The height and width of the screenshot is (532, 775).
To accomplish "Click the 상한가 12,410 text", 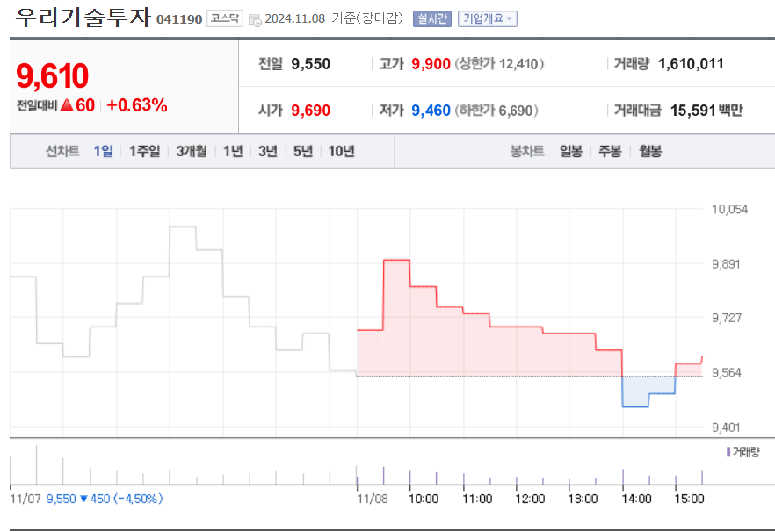I will click(x=499, y=64).
